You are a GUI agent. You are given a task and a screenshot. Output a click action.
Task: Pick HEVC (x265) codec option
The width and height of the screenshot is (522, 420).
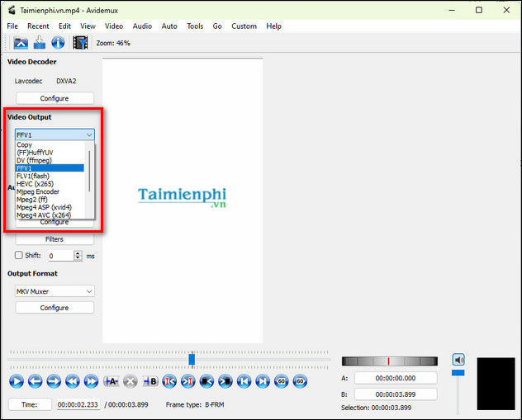(x=50, y=183)
